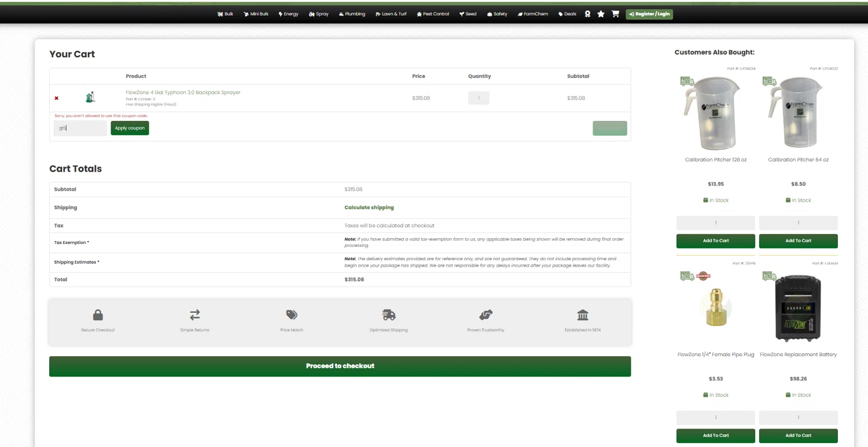Add Calibration Pitcher 64 oz to cart
This screenshot has height=447, width=868.
tap(799, 241)
